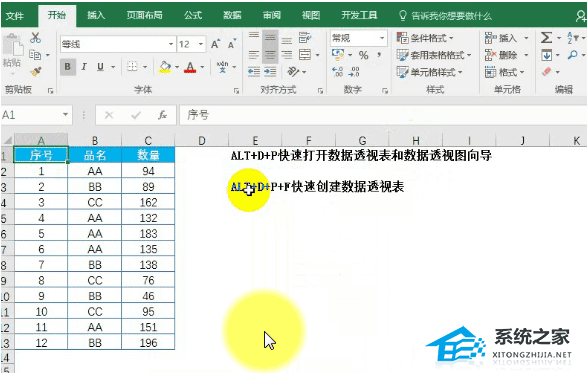
Task: Click the Copy icon in clipboard group
Action: (35, 55)
